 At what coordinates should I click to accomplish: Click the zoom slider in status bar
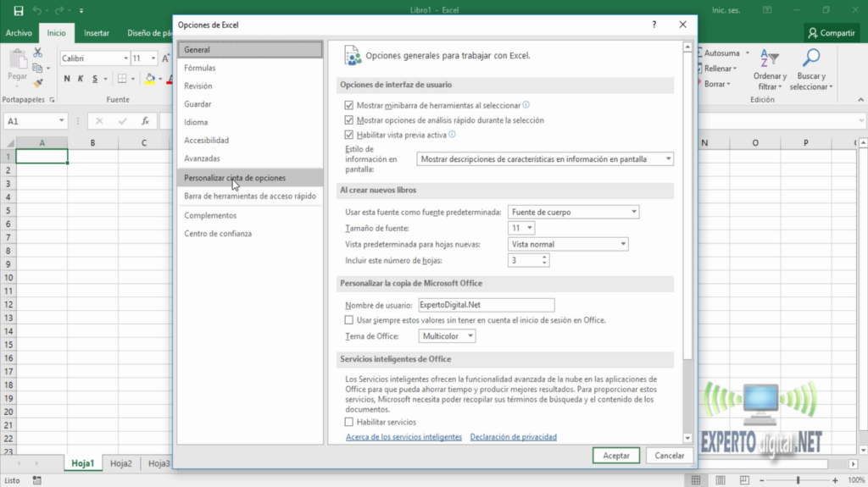click(797, 480)
